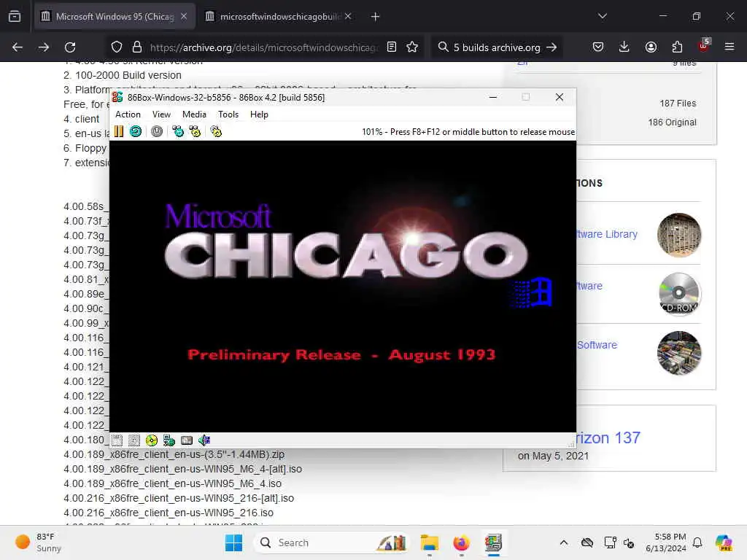This screenshot has width=747, height=560.
Task: Click the 187 Files entry
Action: coord(678,104)
